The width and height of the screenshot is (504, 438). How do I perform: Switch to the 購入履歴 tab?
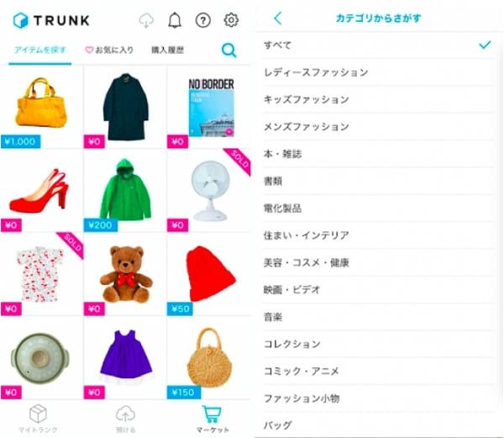(168, 50)
